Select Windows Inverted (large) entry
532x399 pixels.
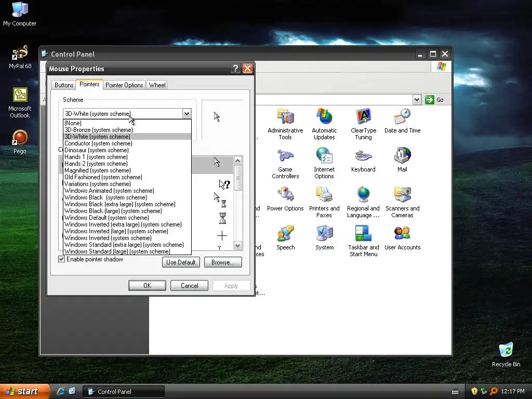127,231
